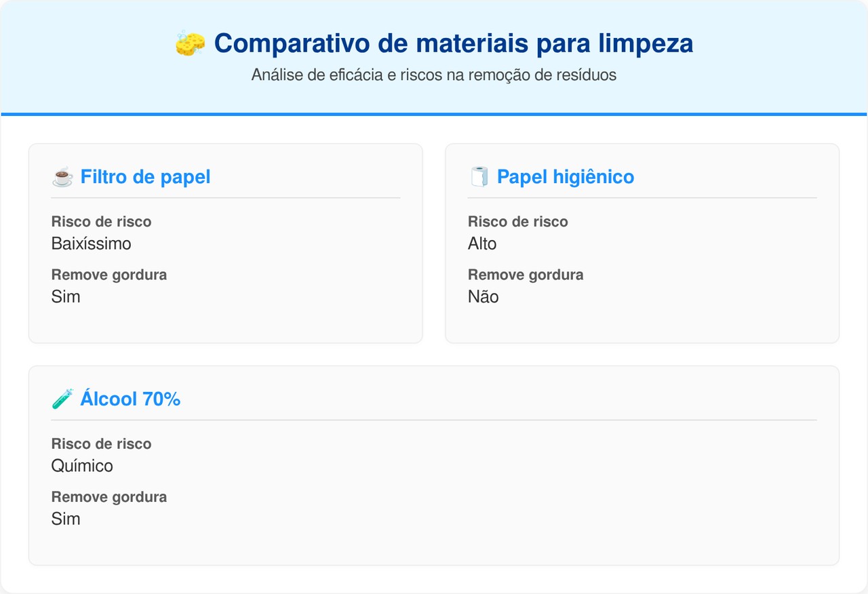
Task: Expand the Filtro de papel card
Action: tap(225, 242)
